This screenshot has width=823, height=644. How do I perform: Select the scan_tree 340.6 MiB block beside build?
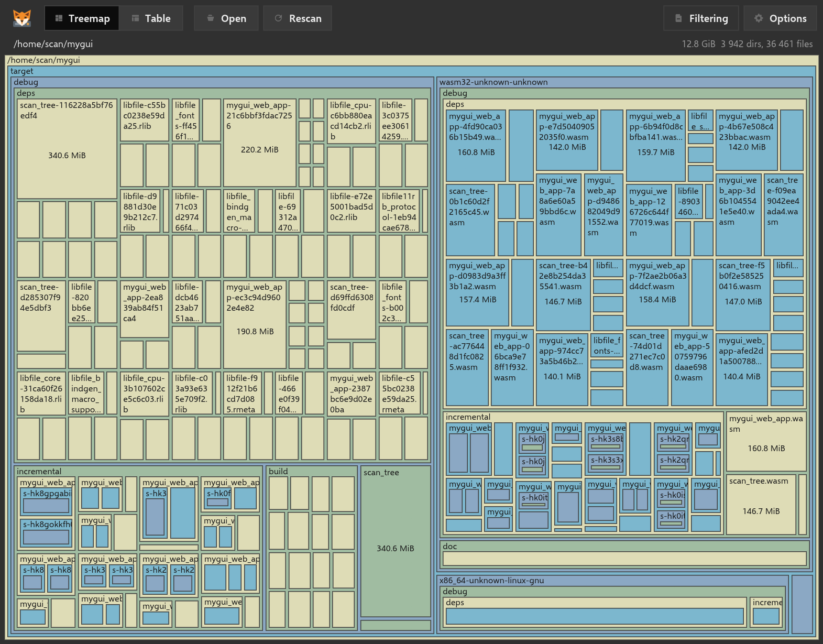tap(396, 542)
